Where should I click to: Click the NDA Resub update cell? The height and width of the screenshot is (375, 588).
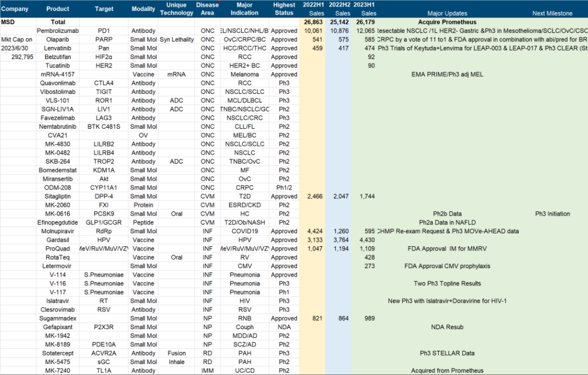[447, 327]
